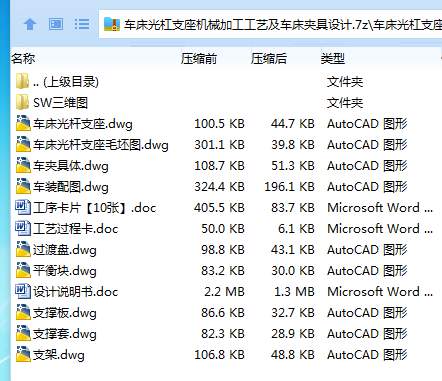Click the 324.4 KB size value
This screenshot has width=442, height=381.
(219, 187)
